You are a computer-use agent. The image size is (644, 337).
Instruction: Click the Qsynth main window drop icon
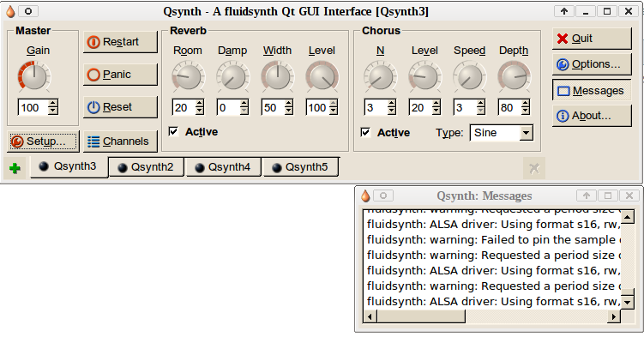click(x=10, y=11)
